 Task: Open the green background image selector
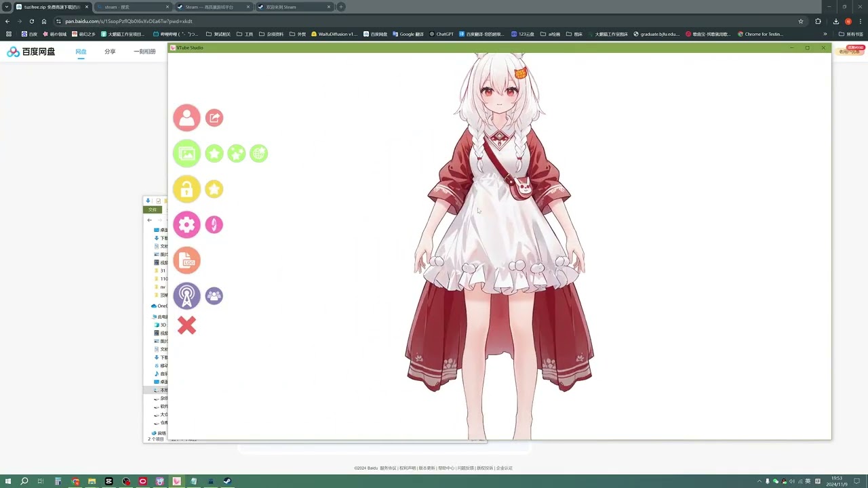[x=186, y=153]
